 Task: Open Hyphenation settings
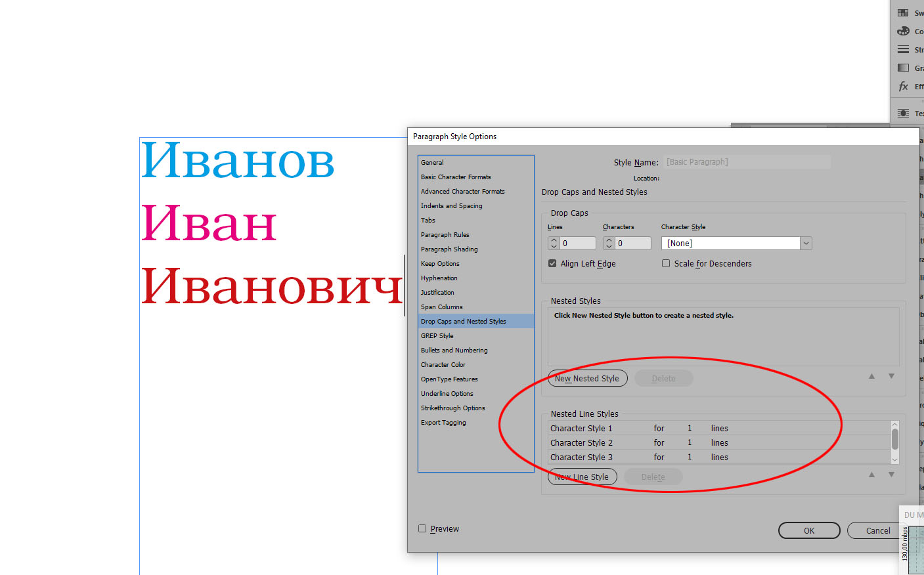click(475, 278)
